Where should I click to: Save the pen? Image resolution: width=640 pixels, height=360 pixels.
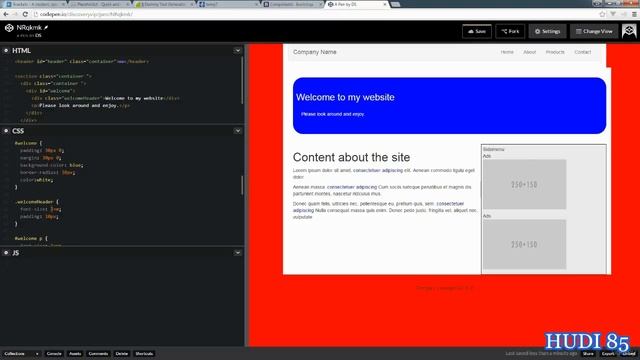point(477,31)
